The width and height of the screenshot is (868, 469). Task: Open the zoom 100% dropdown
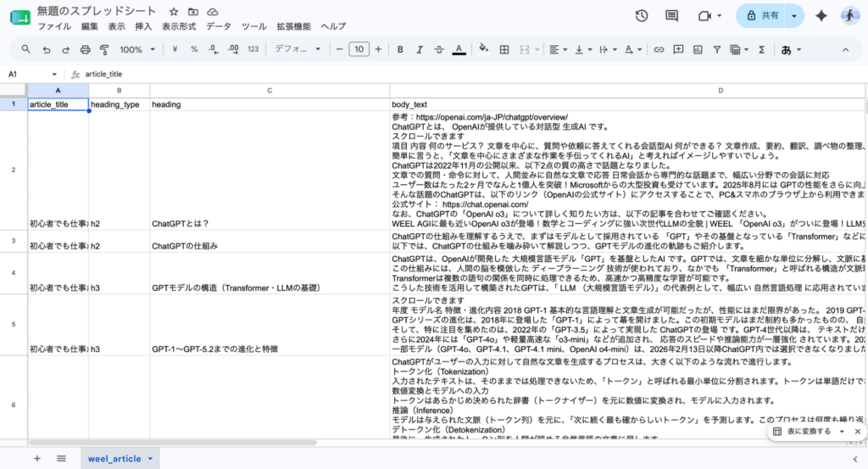point(136,49)
